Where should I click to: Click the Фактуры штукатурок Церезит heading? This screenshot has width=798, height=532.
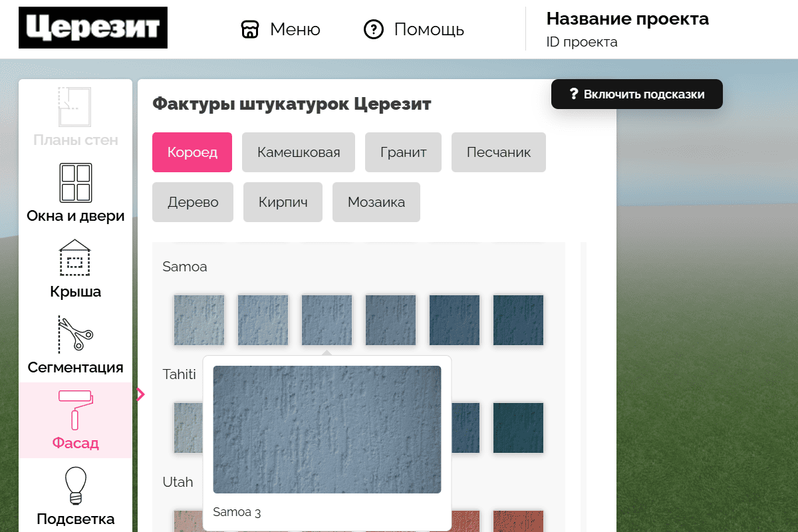coord(292,104)
